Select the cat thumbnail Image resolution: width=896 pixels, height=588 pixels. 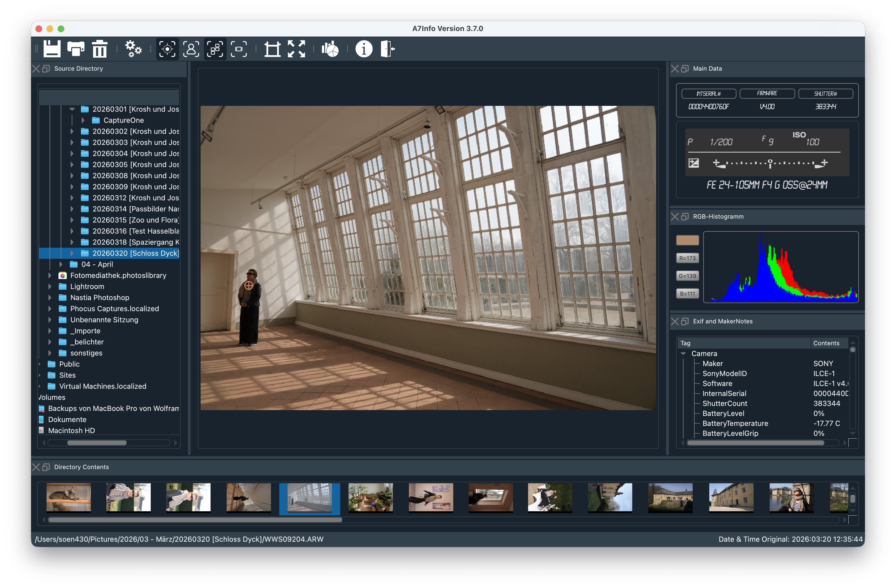click(x=68, y=497)
